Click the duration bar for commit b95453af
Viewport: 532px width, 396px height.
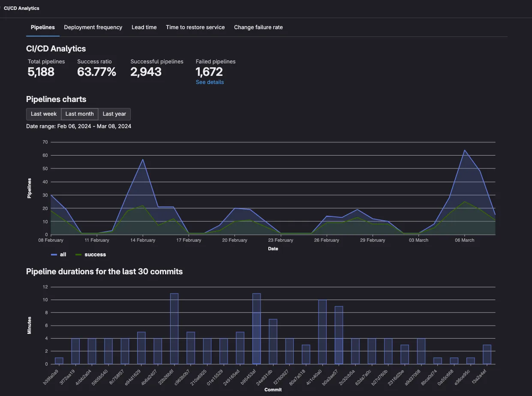[x=256, y=329]
